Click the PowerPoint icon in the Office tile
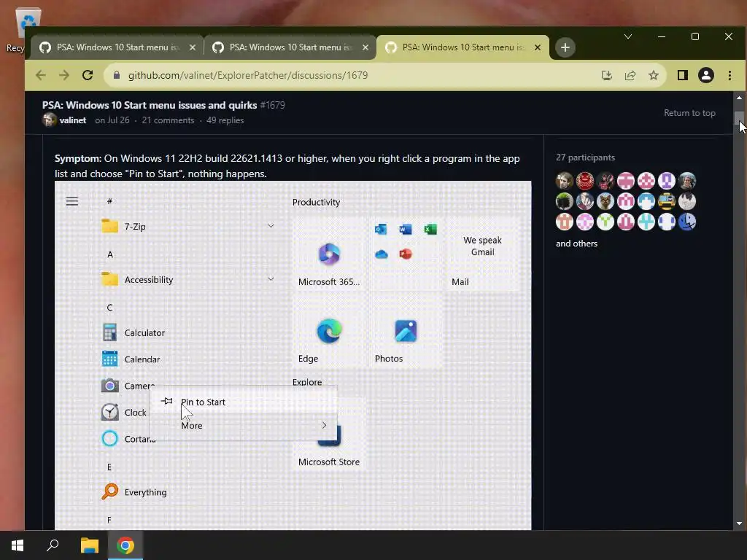 [x=406, y=254]
